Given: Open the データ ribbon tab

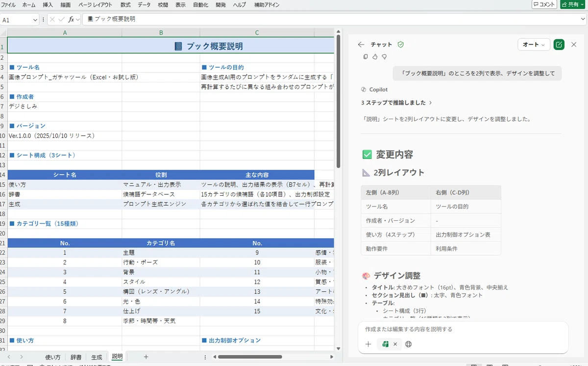Looking at the screenshot, I should tap(144, 4).
